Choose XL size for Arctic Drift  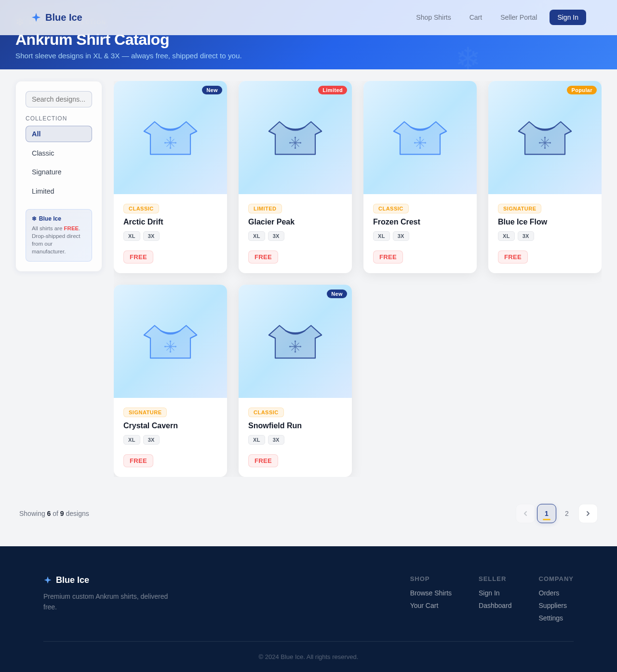pyautogui.click(x=132, y=236)
